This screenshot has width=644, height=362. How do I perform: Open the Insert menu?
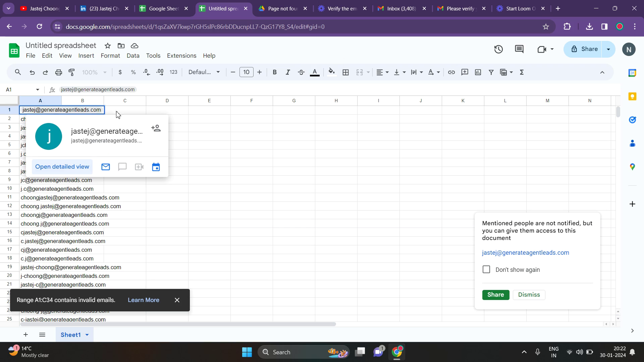[86, 56]
